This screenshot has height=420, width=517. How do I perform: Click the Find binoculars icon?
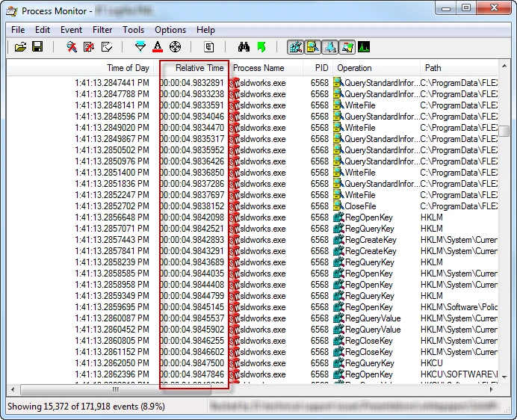244,47
